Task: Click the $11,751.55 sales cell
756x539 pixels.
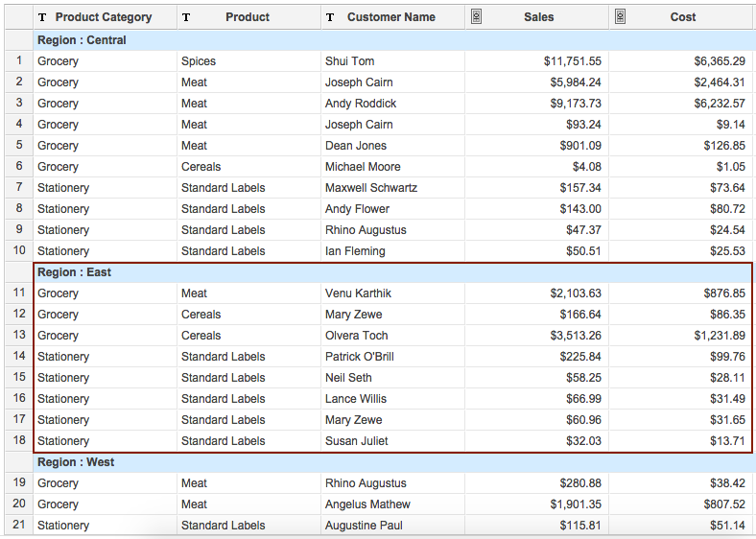Action: pyautogui.click(x=573, y=61)
